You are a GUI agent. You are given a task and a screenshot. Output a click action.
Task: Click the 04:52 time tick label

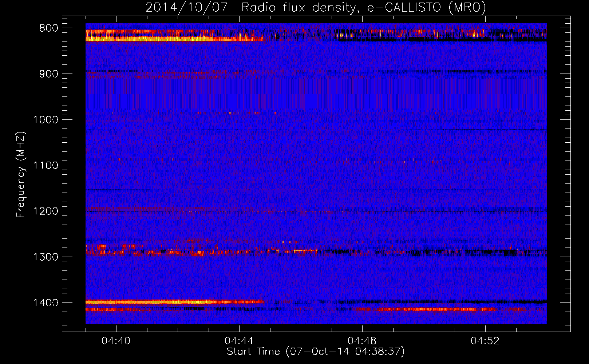pos(485,341)
